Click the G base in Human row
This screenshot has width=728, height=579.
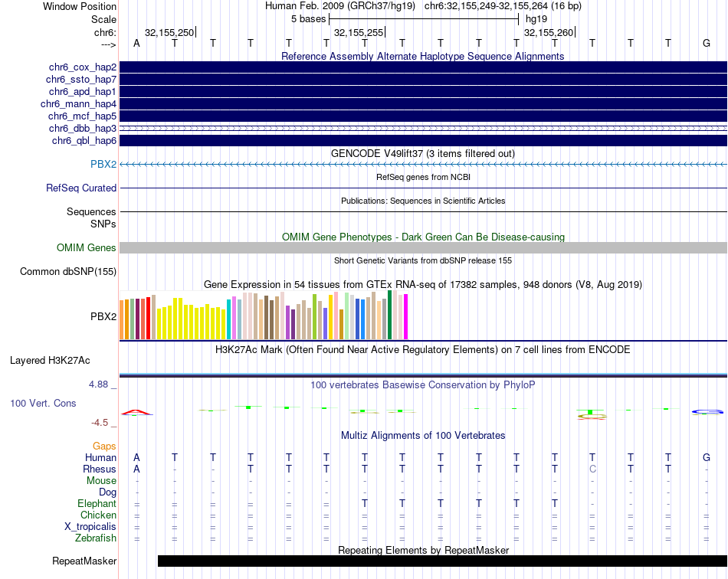(707, 457)
